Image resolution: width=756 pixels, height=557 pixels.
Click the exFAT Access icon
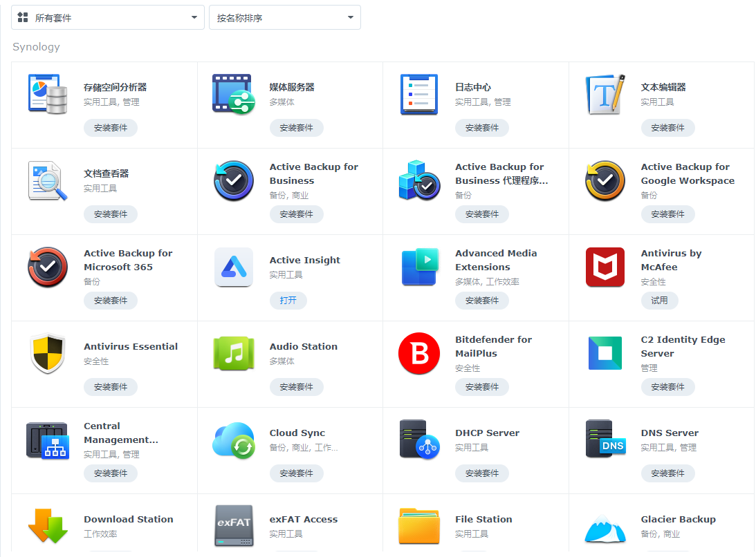[233, 526]
